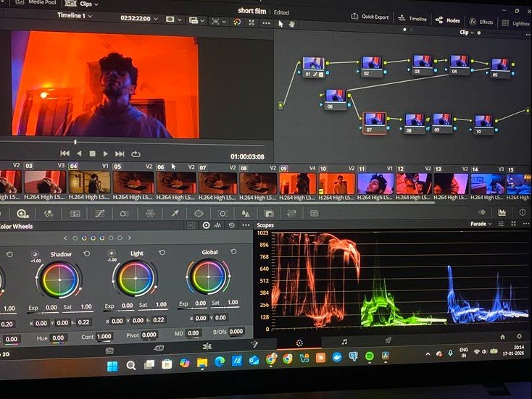Image resolution: width=532 pixels, height=399 pixels.
Task: Toggle the Scopes palette icon
Action: 502,213
